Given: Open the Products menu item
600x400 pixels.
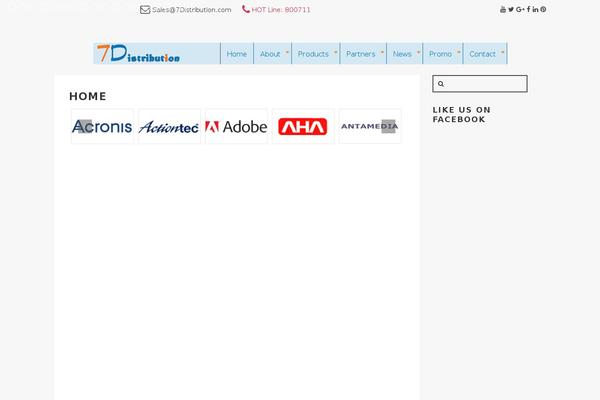Looking at the screenshot, I should click(313, 54).
